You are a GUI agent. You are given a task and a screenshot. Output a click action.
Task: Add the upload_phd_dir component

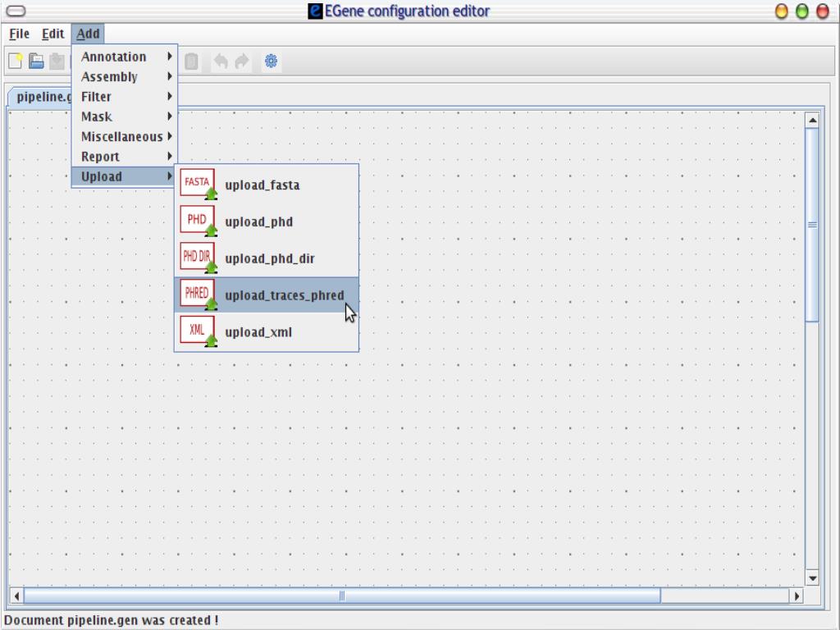[x=267, y=258]
